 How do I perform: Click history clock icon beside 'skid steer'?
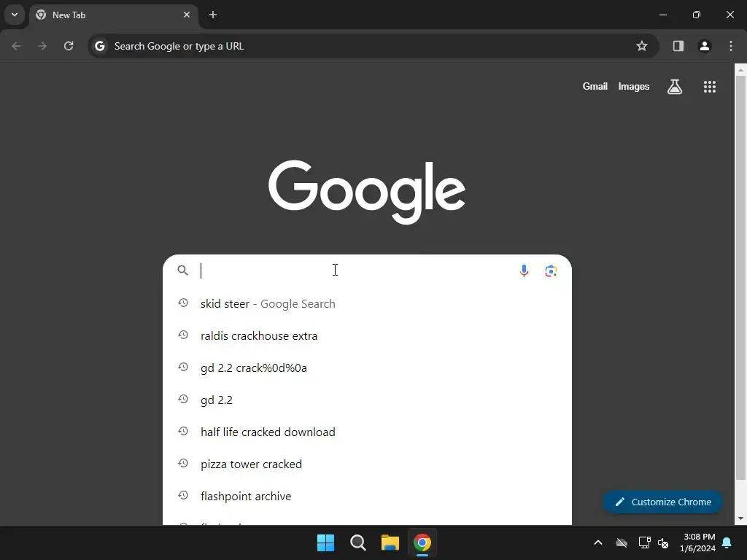tap(183, 303)
